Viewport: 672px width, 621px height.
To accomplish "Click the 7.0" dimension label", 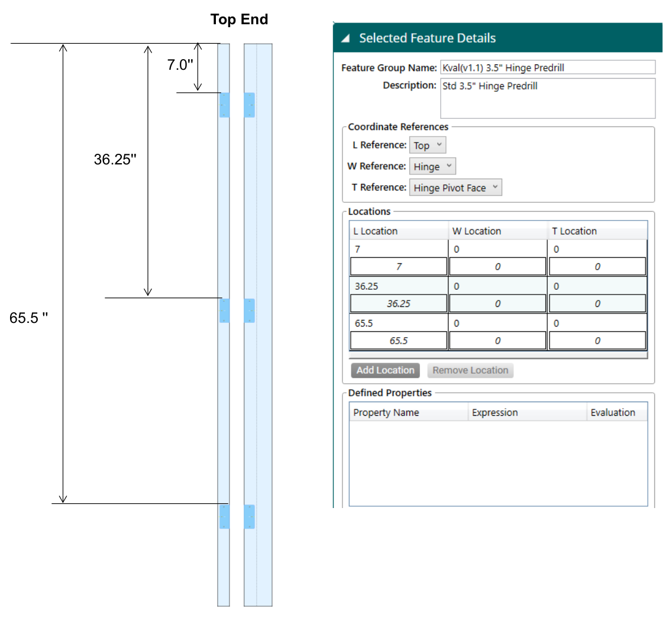I will tap(180, 64).
